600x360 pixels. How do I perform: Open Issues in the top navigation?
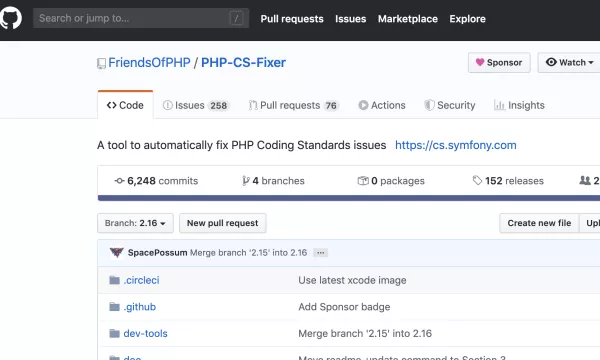351,19
